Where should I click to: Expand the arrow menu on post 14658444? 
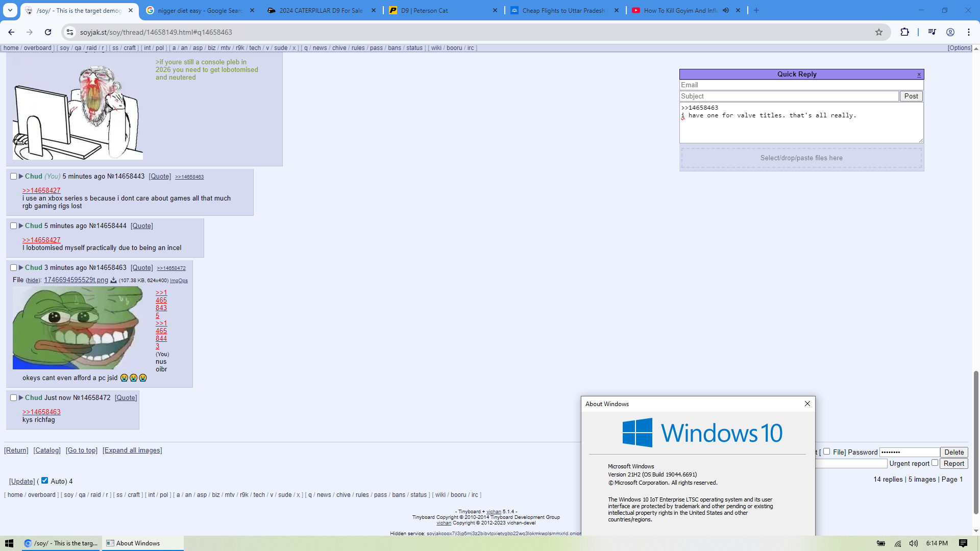coord(21,226)
